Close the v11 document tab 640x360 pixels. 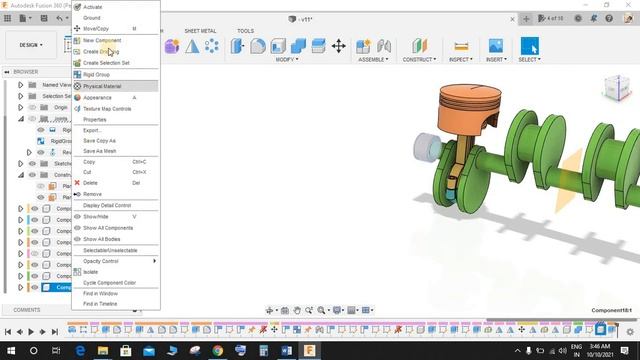pyautogui.click(x=512, y=19)
